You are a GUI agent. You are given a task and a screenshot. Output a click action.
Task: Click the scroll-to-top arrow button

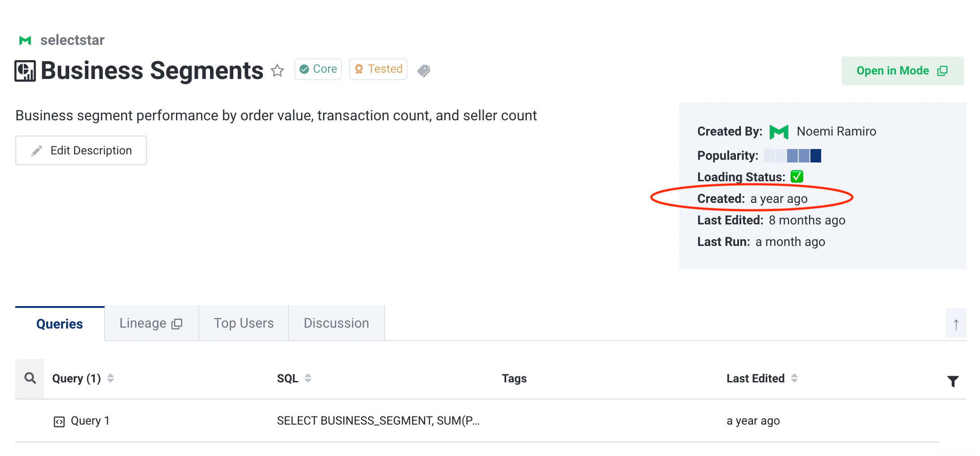(956, 324)
